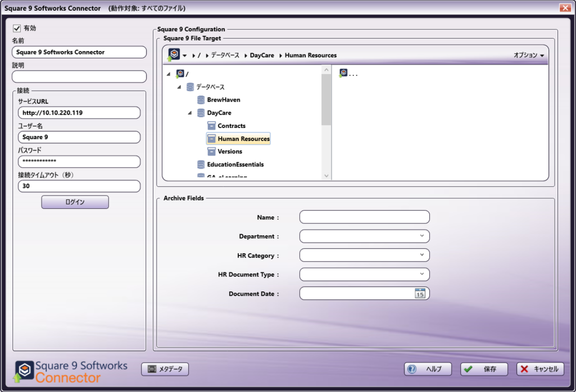Image resolution: width=576 pixels, height=392 pixels.
Task: Click the root Square 9 icon in tree
Action: pos(180,74)
